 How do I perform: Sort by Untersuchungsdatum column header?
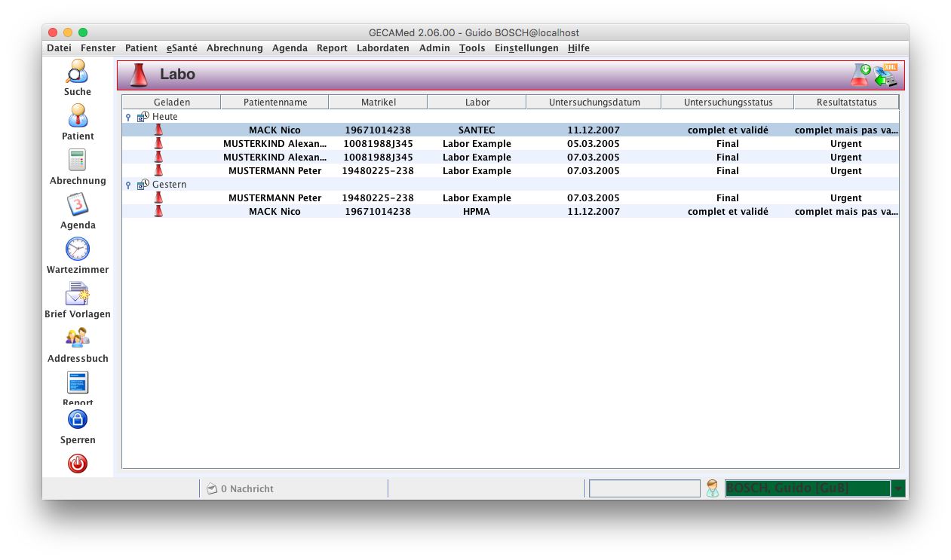594,102
